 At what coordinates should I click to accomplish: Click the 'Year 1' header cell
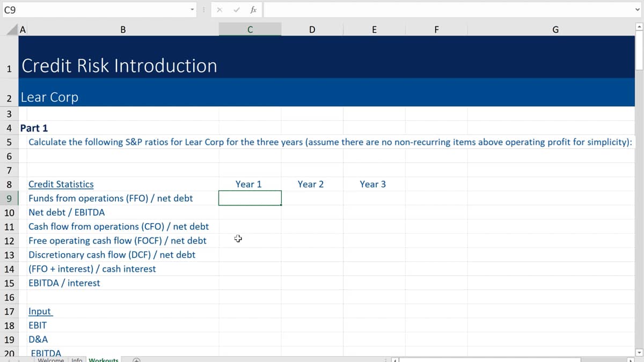pyautogui.click(x=248, y=184)
